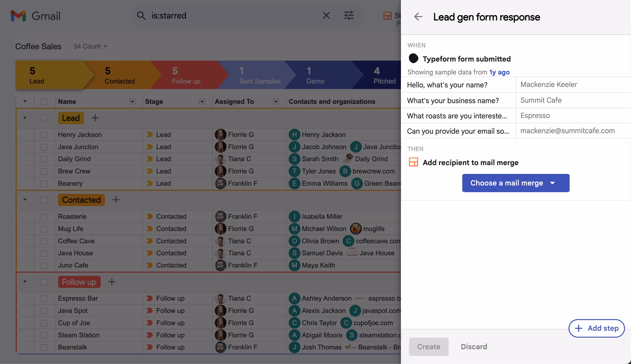This screenshot has width=631, height=364.
Task: Add a new box to Lead stage
Action: click(95, 118)
